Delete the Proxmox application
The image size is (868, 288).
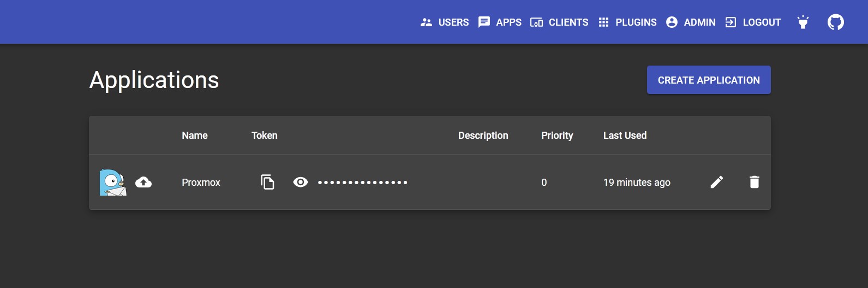[755, 182]
